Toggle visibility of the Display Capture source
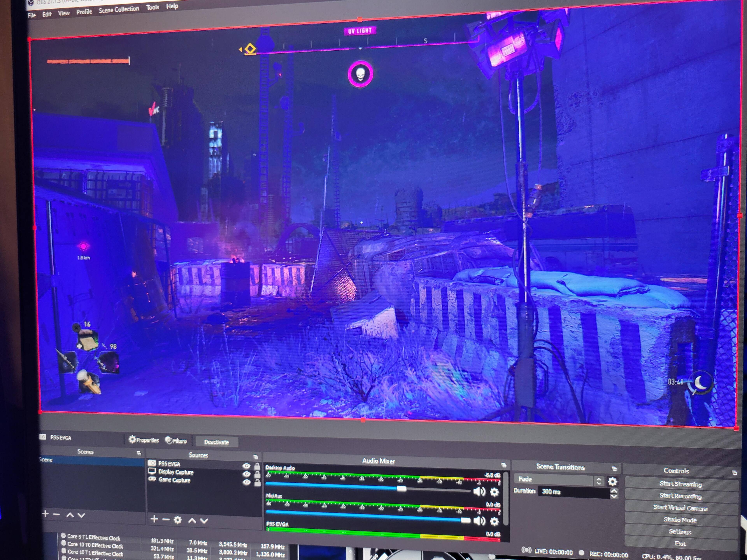Image resolution: width=747 pixels, height=560 pixels. (x=246, y=474)
